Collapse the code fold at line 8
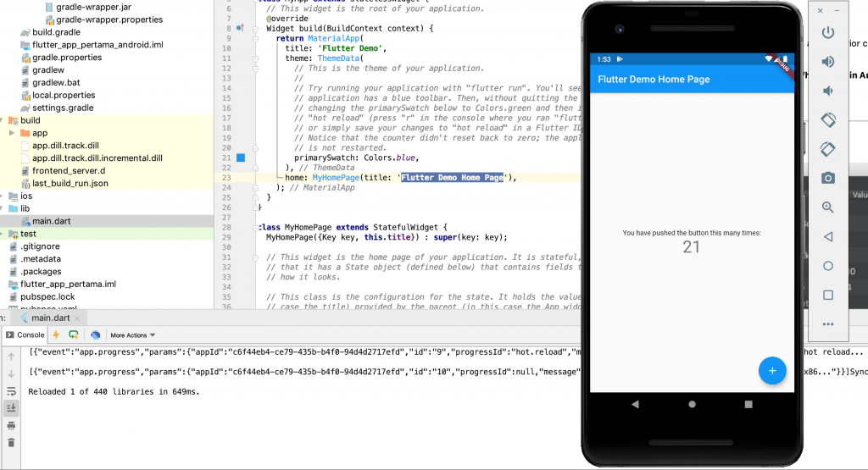 (256, 28)
